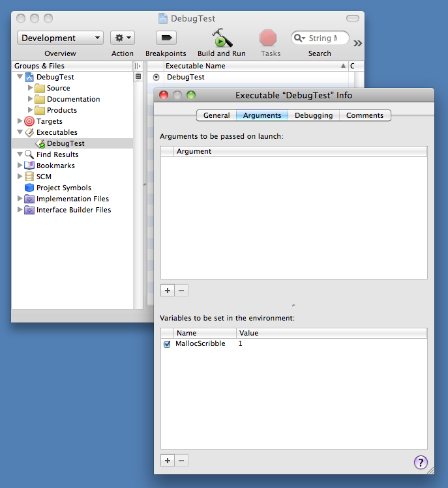Screen dimensions: 448x488
Task: Open the help question mark button
Action: 421,462
